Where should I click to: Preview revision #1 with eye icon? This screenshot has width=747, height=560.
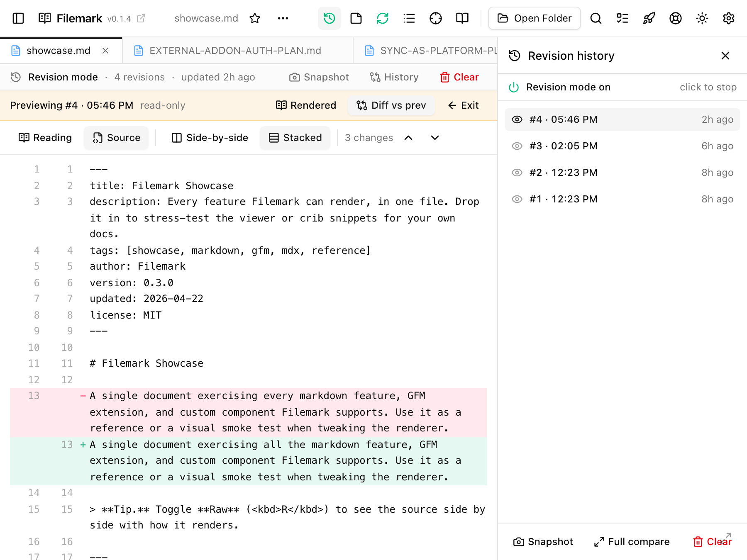click(x=517, y=199)
